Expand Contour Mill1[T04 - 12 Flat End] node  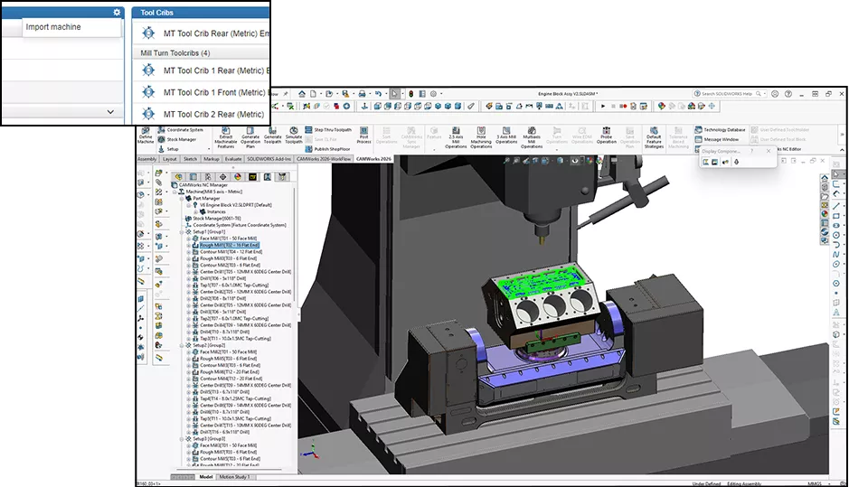click(189, 252)
